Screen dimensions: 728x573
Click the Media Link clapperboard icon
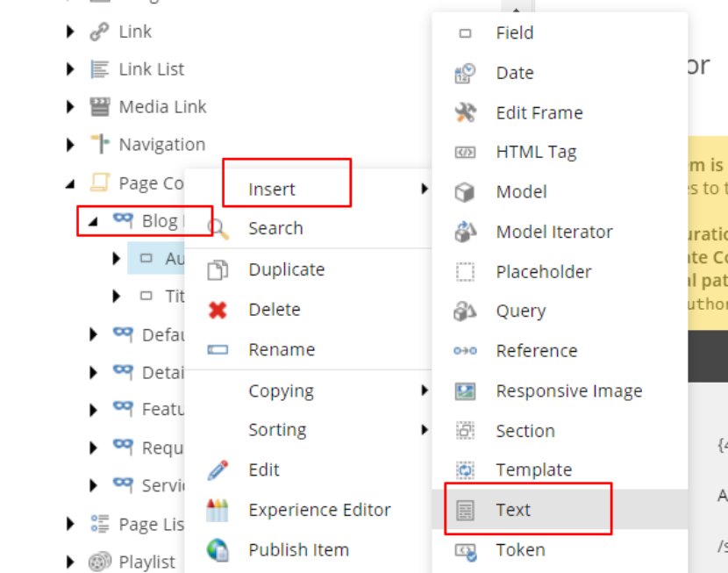coord(99,107)
